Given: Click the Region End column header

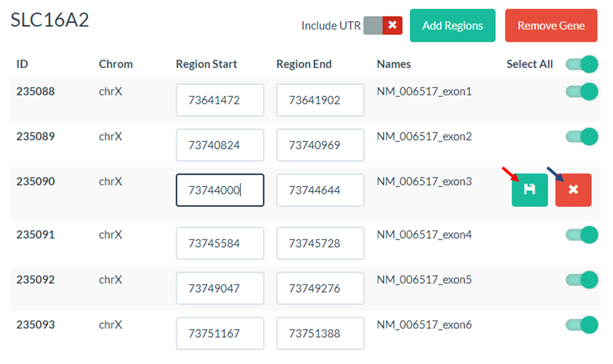Looking at the screenshot, I should (x=304, y=64).
